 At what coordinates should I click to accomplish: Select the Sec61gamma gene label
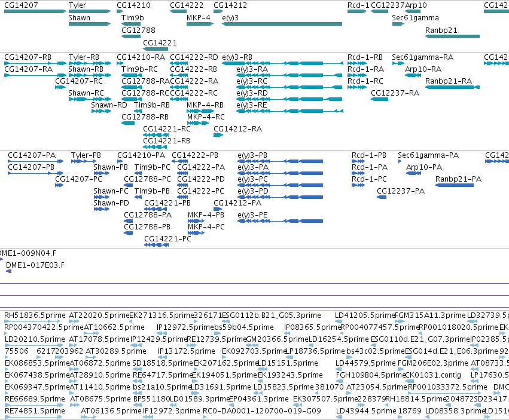click(415, 18)
